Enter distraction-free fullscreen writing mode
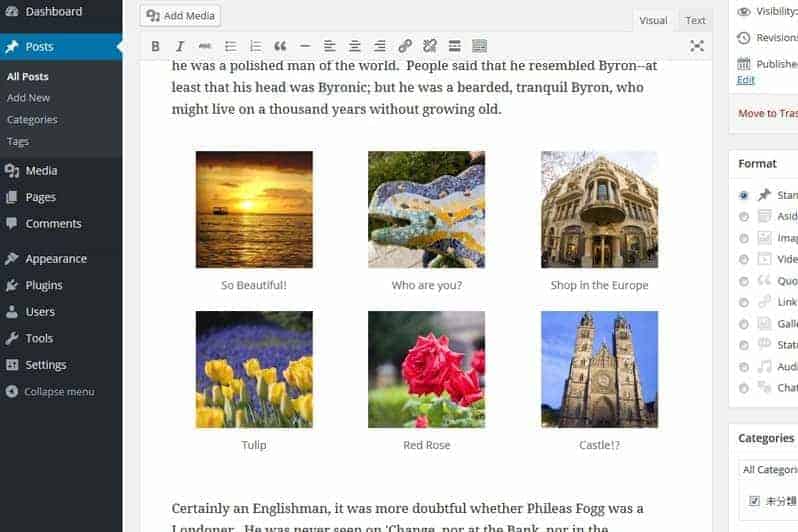 [697, 46]
